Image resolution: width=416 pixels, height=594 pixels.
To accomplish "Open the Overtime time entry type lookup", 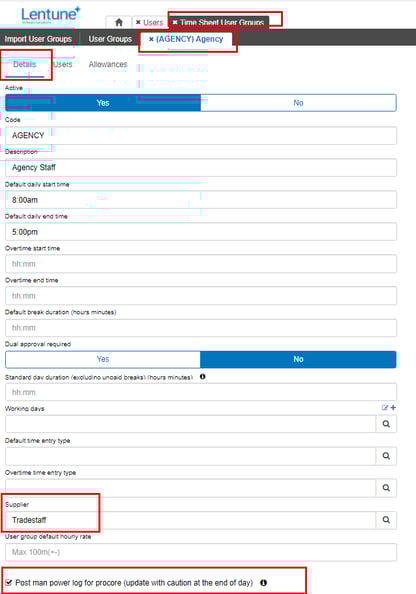I will (x=386, y=488).
